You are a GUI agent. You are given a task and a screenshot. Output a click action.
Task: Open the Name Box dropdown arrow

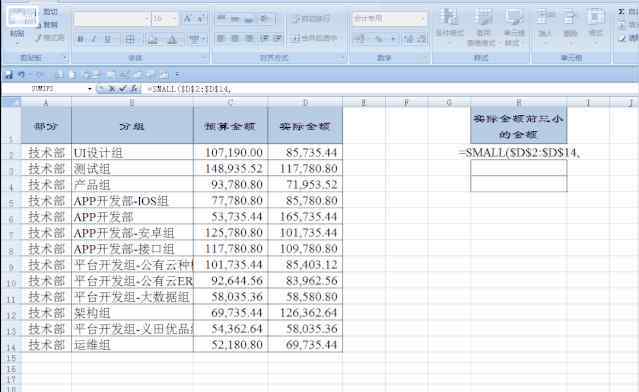90,89
